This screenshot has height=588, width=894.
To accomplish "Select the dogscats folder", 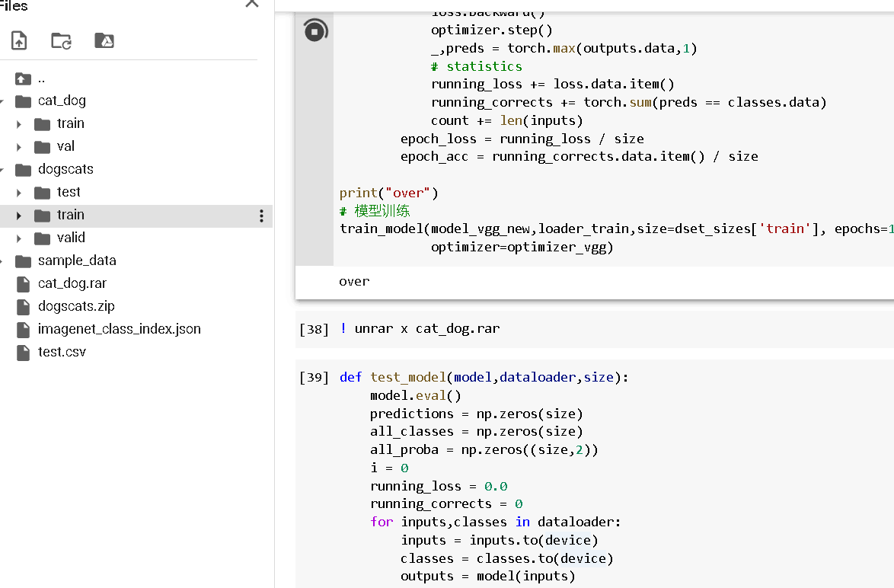I will point(65,169).
